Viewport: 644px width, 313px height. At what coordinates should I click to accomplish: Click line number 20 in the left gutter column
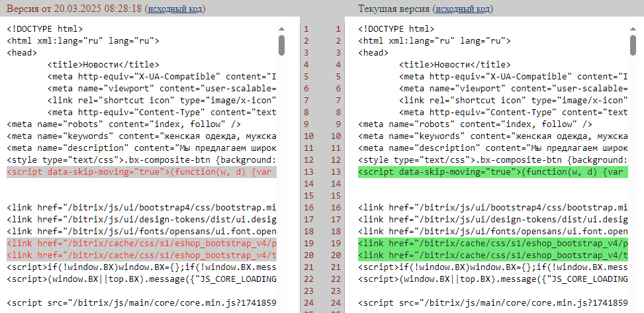click(x=306, y=255)
